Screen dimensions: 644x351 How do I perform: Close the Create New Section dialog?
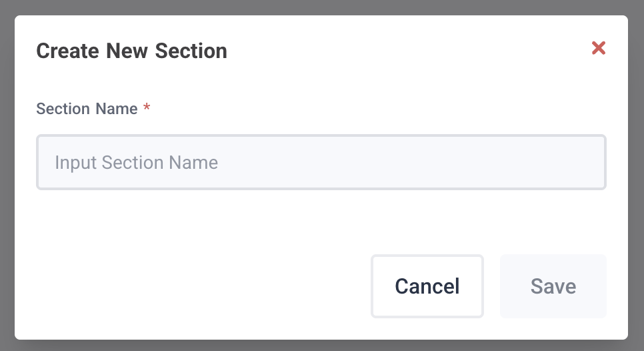(x=598, y=48)
